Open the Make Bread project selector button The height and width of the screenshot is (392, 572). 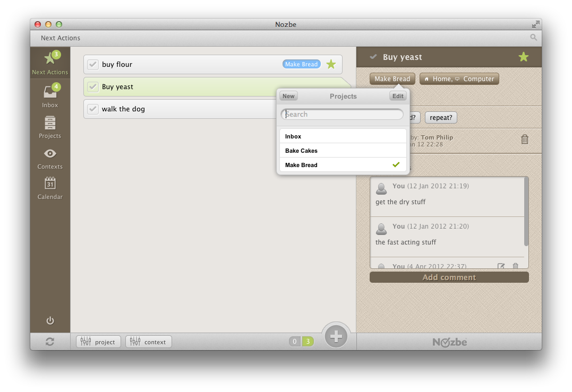[x=392, y=79]
